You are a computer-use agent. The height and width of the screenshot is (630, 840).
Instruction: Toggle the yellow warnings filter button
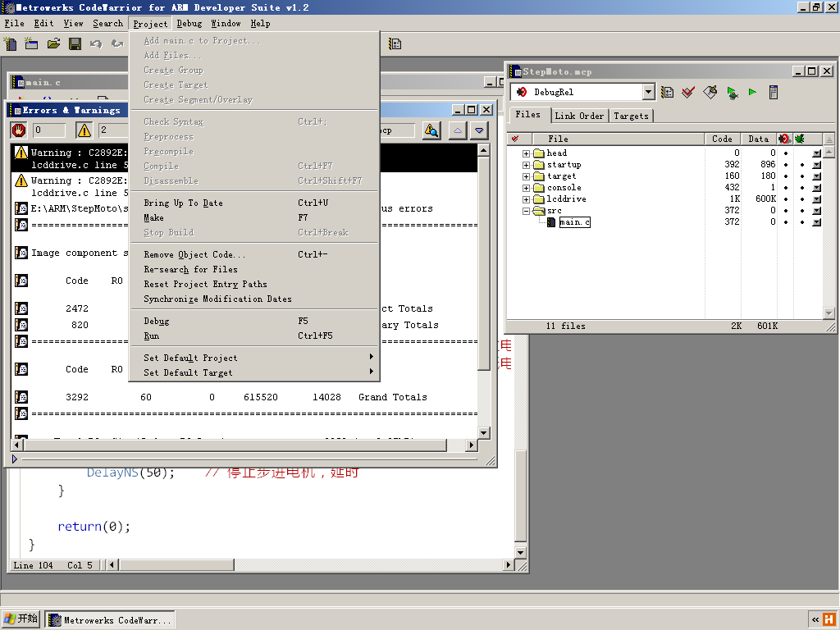pos(84,130)
